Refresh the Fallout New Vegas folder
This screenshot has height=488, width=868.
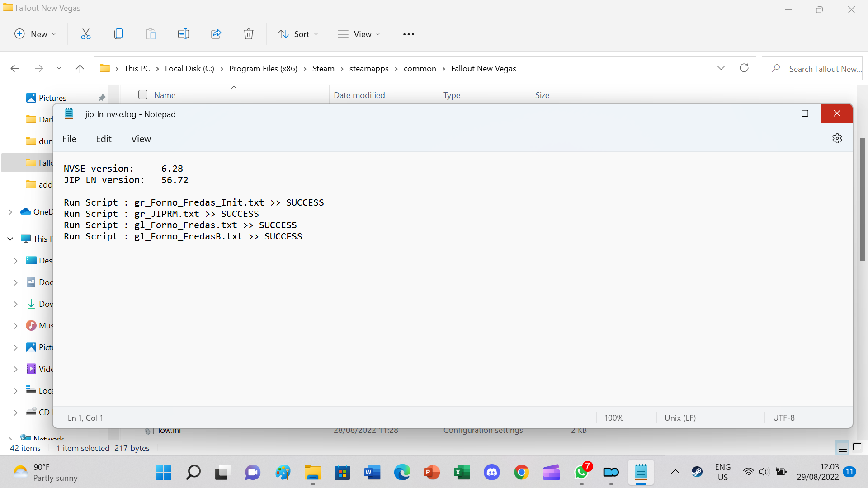point(744,68)
